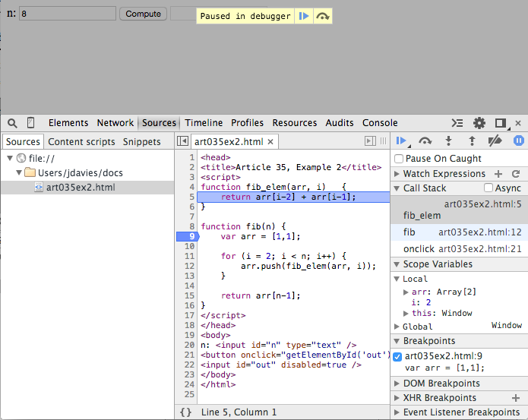Step into next function call
The height and width of the screenshot is (420, 528).
coord(448,141)
